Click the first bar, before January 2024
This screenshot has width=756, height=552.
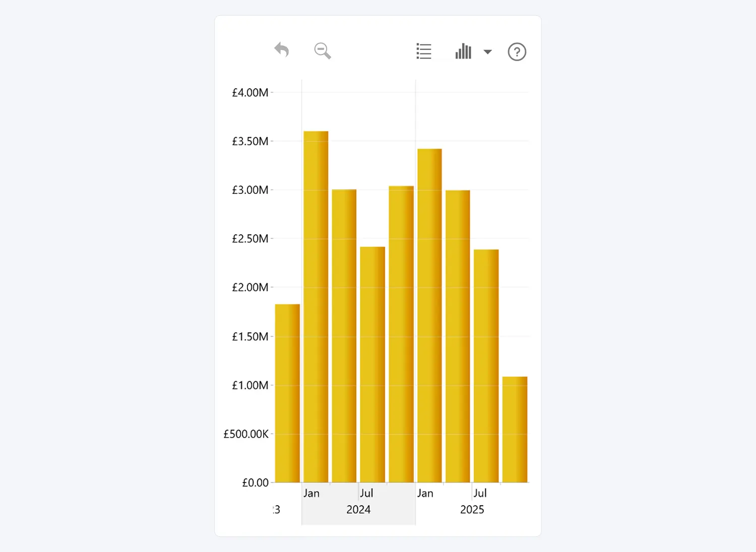[287, 393]
